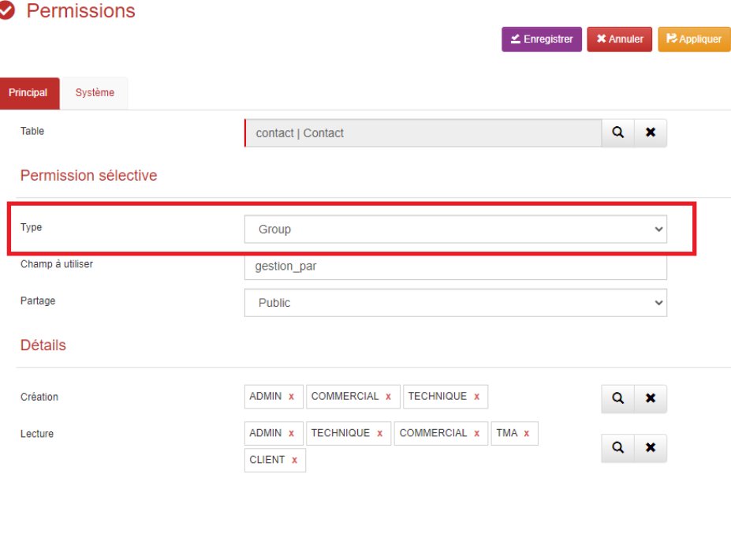Remove CLIENT tag from Lecture
The width and height of the screenshot is (731, 560).
coord(294,460)
